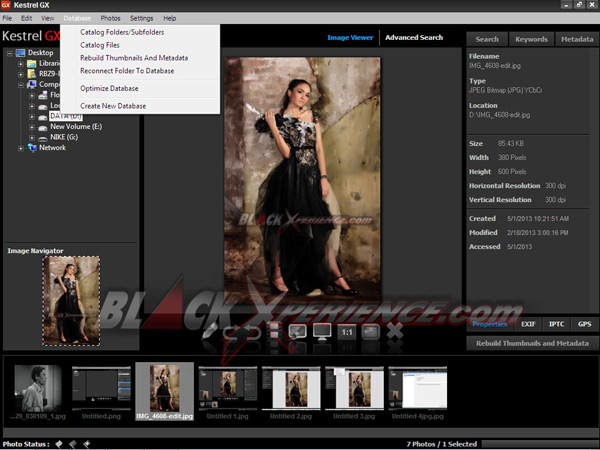Select the New Volume (E:) tree label
The height and width of the screenshot is (450, 600).
pyautogui.click(x=76, y=127)
